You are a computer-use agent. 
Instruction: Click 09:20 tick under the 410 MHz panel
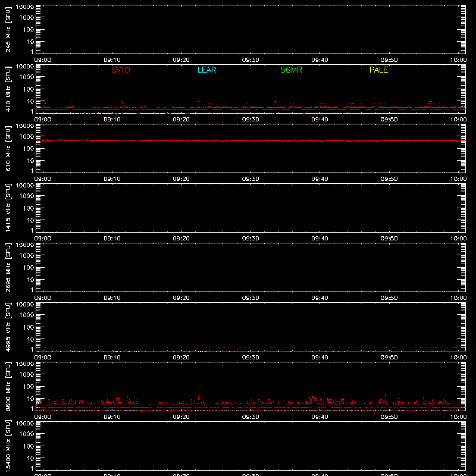click(181, 120)
